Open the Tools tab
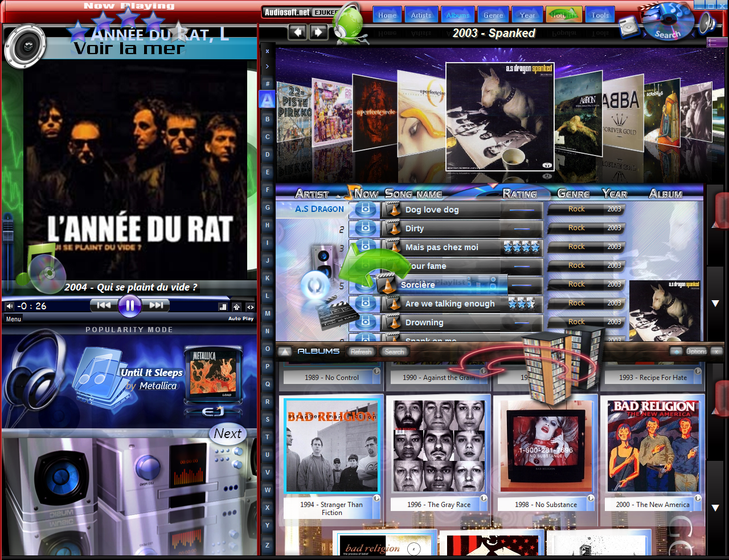Viewport: 729px width, 560px height. 600,15
